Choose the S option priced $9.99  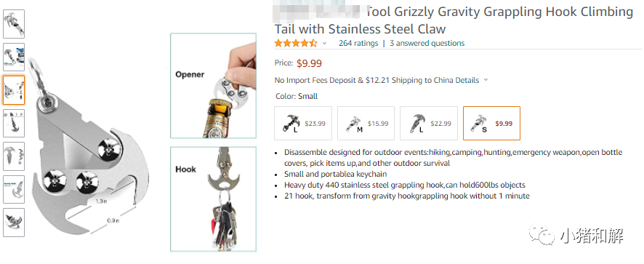[x=491, y=124]
